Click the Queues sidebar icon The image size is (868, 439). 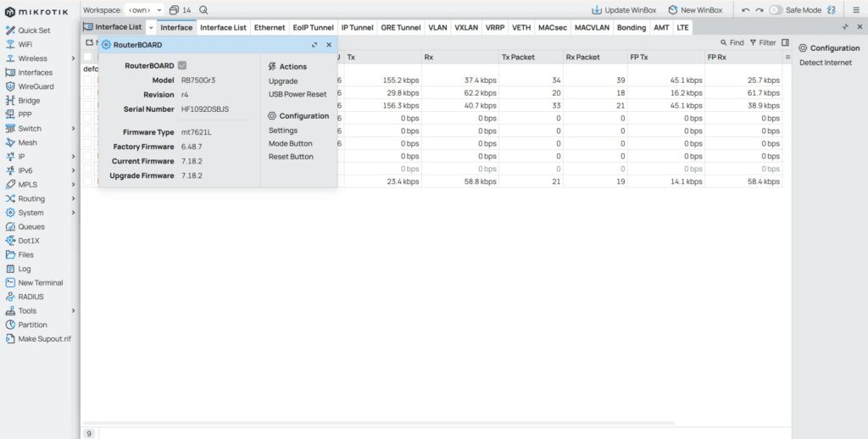click(11, 226)
